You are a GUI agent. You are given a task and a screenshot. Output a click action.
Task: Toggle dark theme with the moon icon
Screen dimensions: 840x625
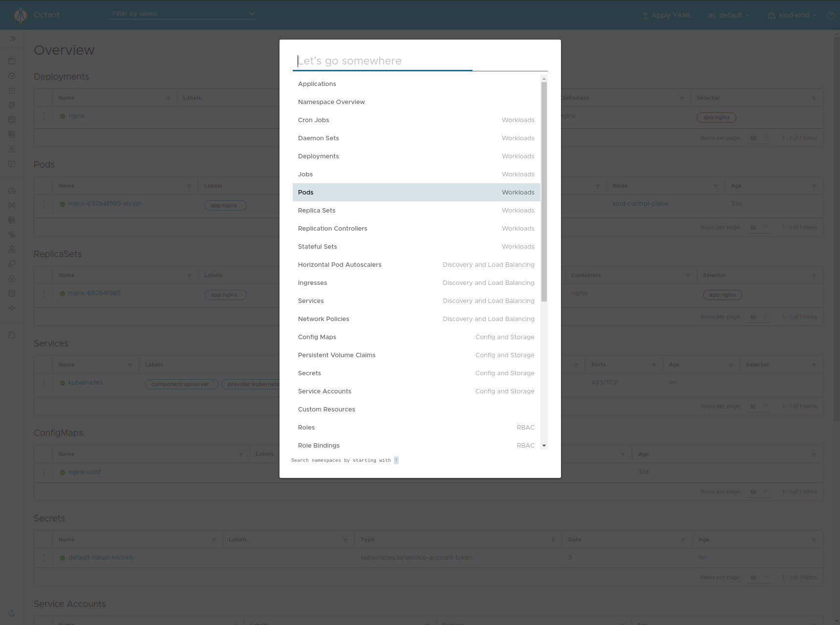click(12, 613)
